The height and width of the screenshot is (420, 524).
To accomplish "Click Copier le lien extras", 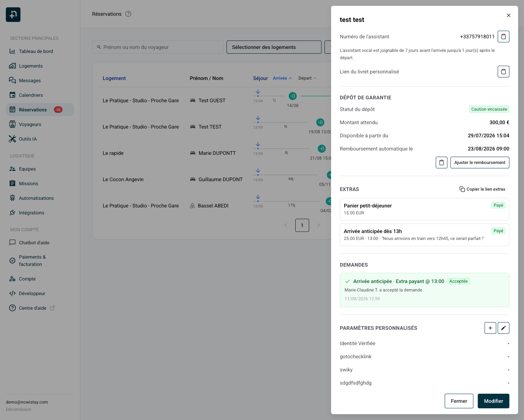I will (482, 189).
